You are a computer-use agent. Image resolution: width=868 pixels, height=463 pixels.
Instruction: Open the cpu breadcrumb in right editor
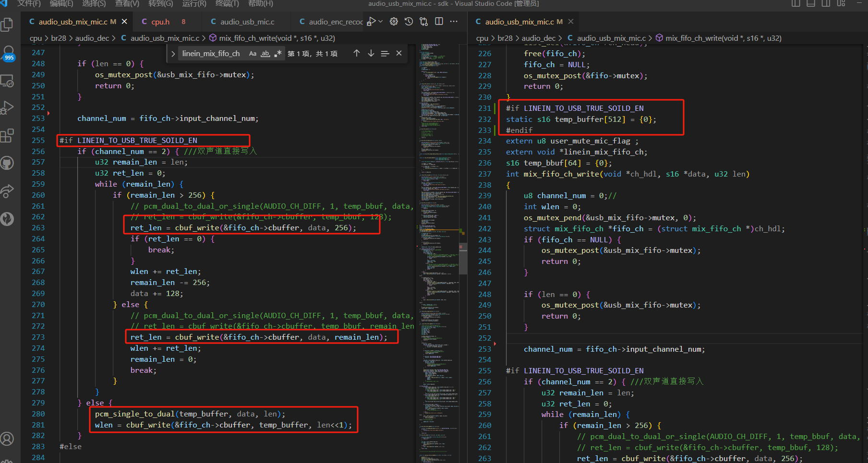pos(482,38)
